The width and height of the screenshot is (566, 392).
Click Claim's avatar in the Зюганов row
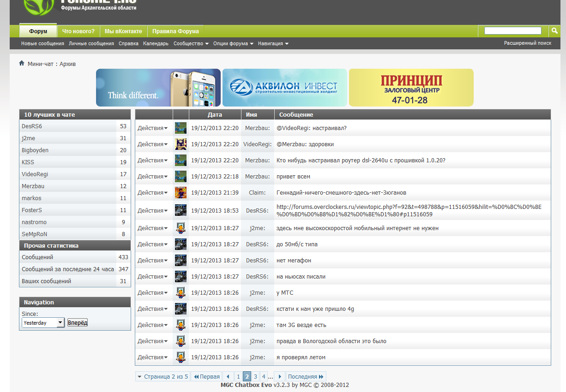pyautogui.click(x=181, y=193)
